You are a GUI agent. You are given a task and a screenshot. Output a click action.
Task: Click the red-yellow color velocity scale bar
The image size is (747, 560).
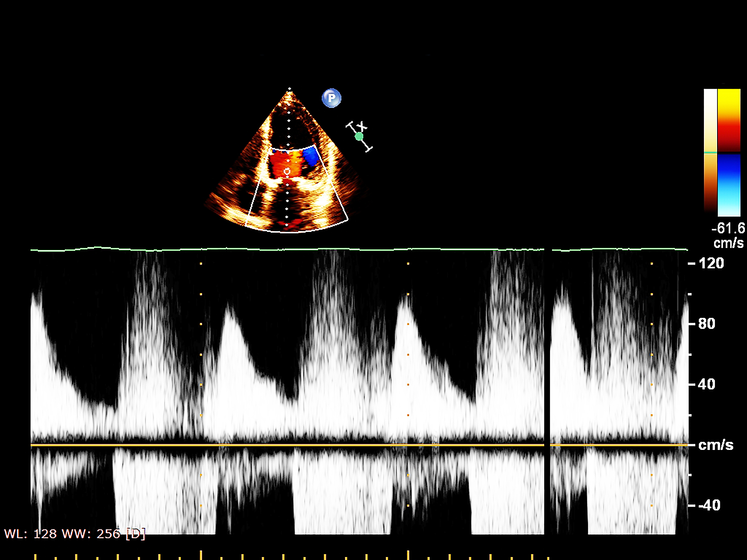pos(729,120)
